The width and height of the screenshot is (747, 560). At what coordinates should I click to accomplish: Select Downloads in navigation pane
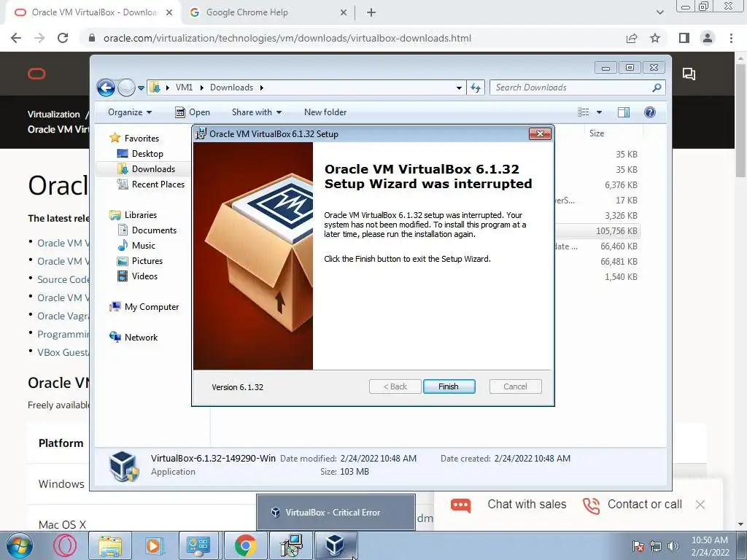[153, 169]
